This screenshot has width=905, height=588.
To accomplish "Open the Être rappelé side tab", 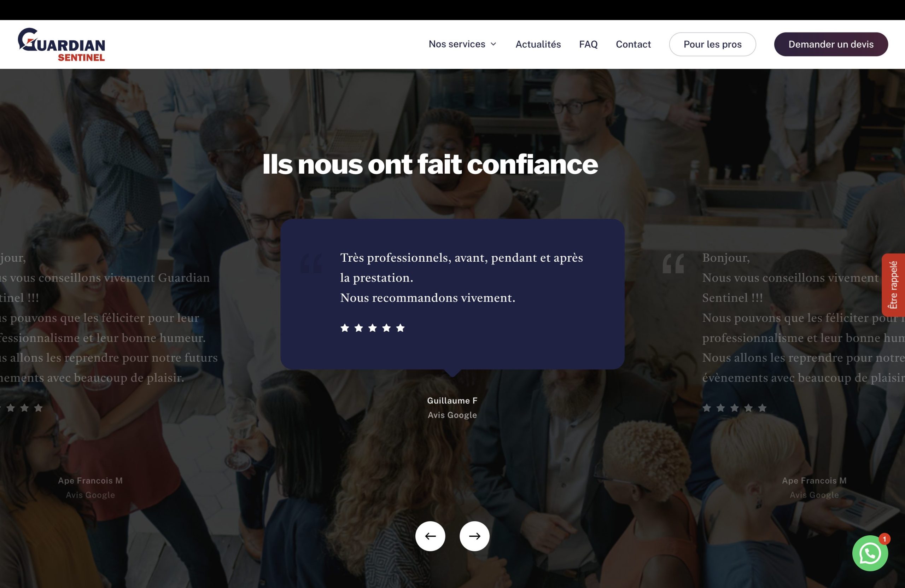I will click(x=893, y=285).
